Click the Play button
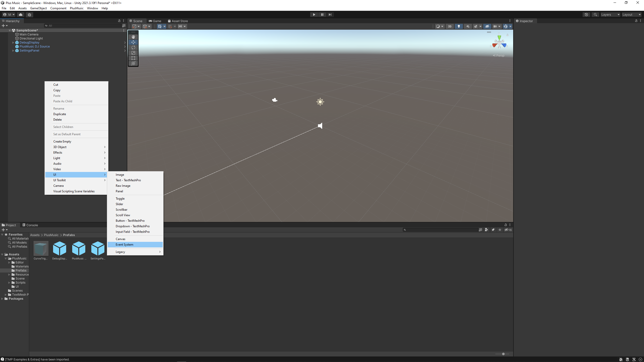 pos(314,15)
